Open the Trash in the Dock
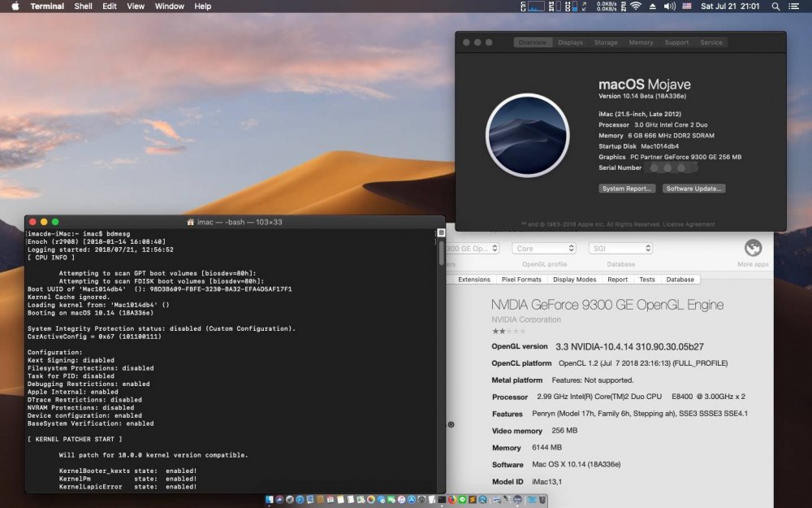This screenshot has height=508, width=812. click(x=542, y=500)
